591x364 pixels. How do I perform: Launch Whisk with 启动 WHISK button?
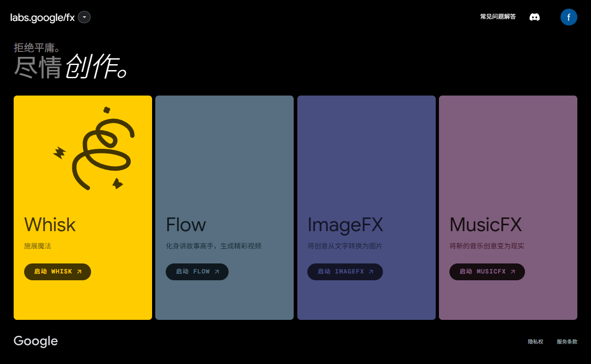point(57,272)
